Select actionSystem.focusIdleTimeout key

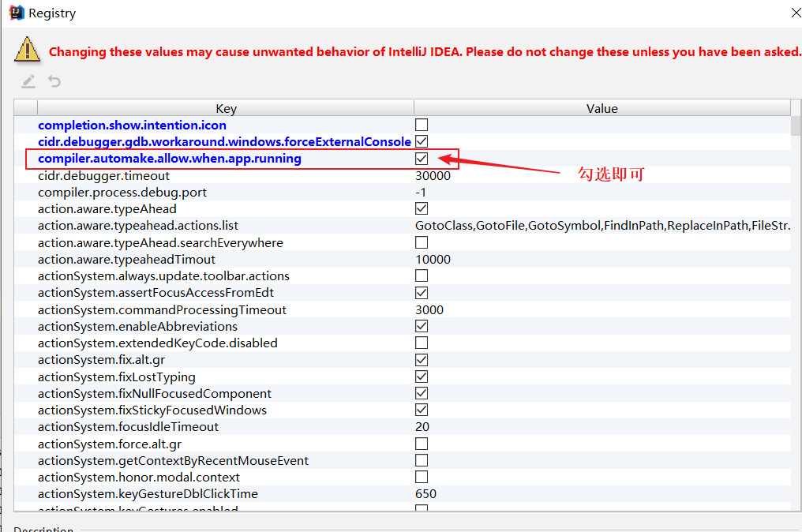coord(128,426)
